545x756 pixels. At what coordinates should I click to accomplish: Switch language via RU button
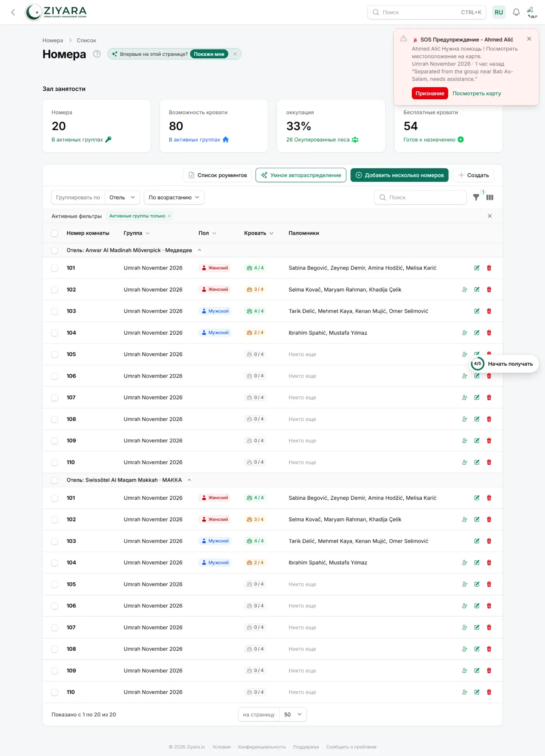499,12
